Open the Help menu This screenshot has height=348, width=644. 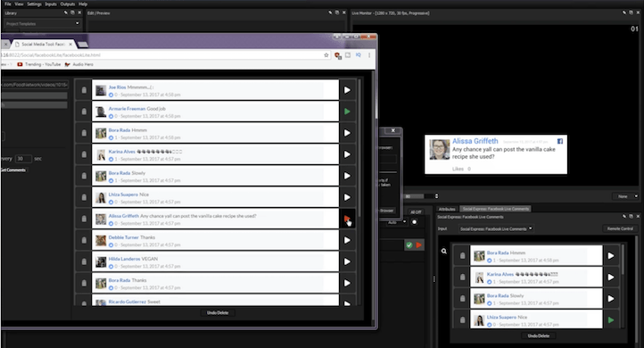pyautogui.click(x=83, y=4)
